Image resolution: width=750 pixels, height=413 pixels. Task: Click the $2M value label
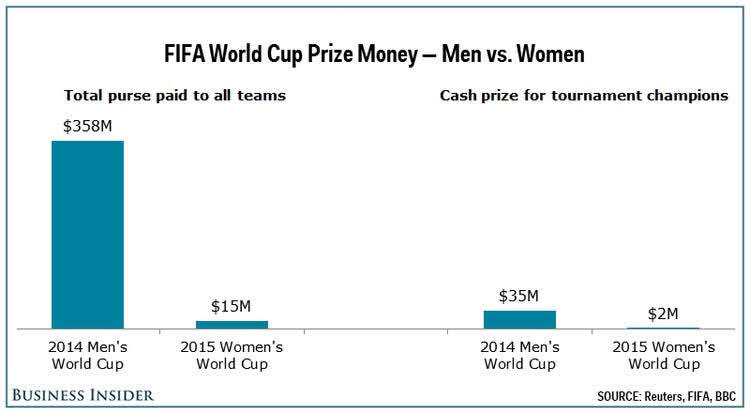(x=662, y=314)
